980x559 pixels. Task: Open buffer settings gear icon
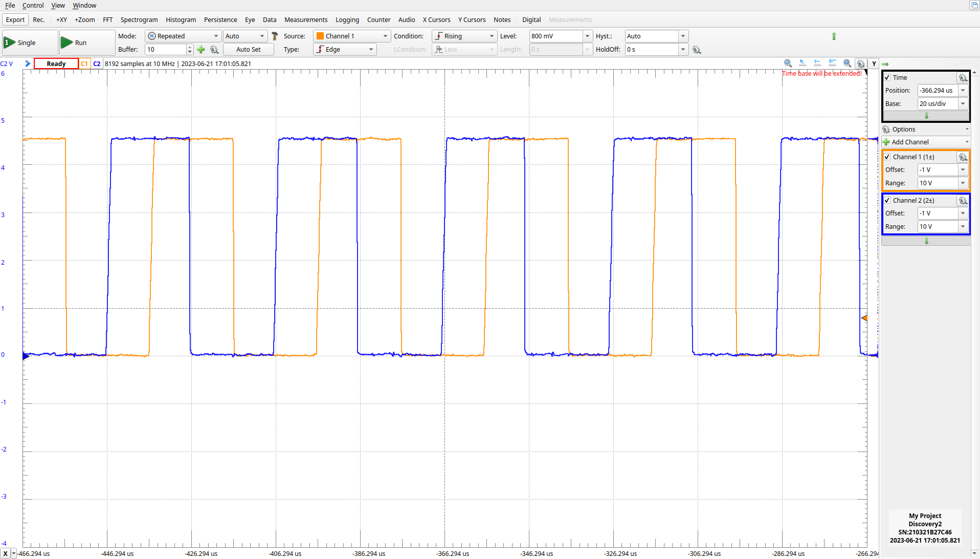pos(214,50)
